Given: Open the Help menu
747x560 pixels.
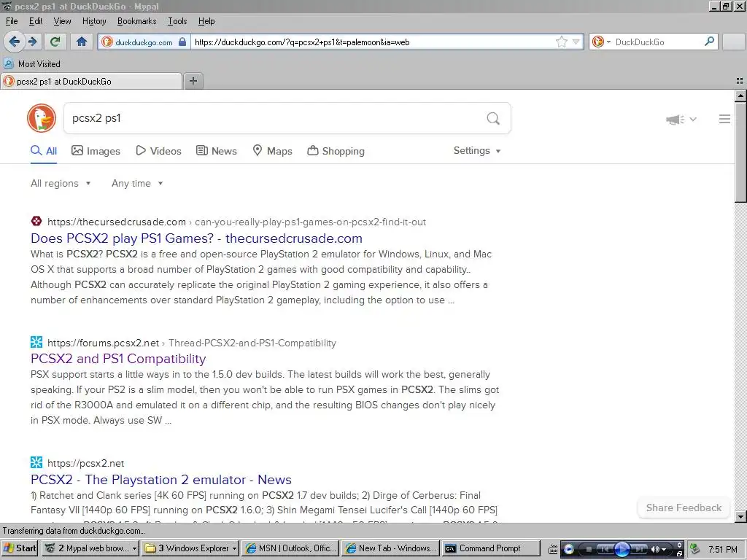Looking at the screenshot, I should coord(206,21).
